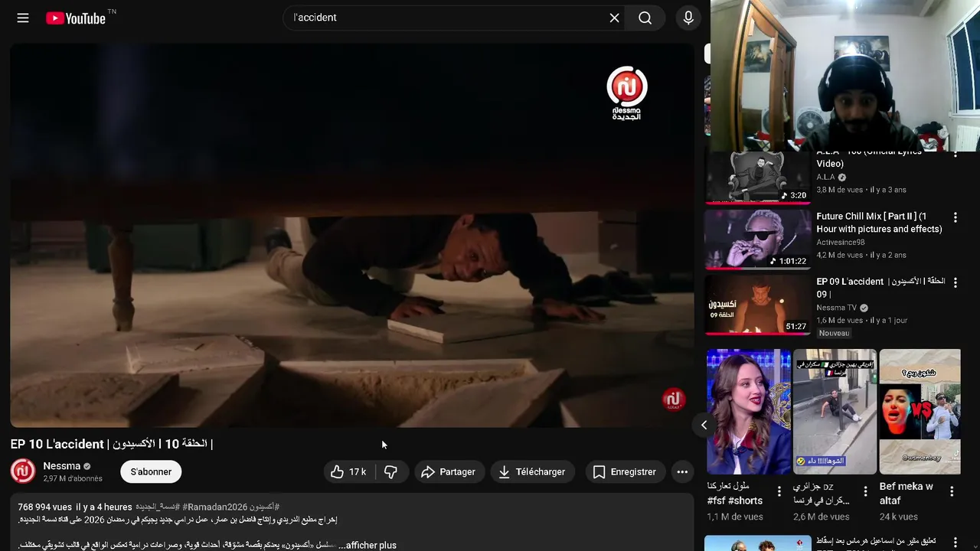Viewport: 980px width, 551px height.
Task: Click the Activesince98 channel name
Action: (x=840, y=243)
